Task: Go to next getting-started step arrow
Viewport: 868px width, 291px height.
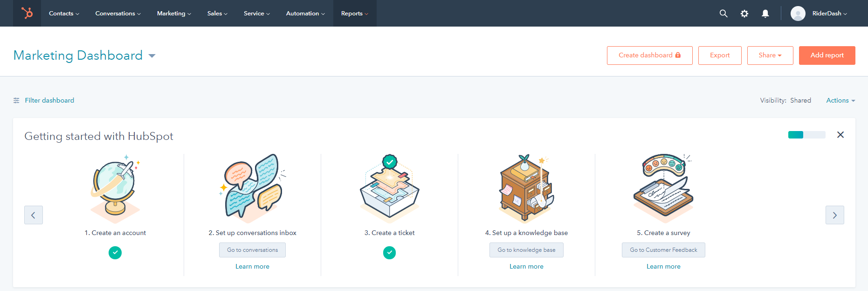Action: tap(835, 215)
